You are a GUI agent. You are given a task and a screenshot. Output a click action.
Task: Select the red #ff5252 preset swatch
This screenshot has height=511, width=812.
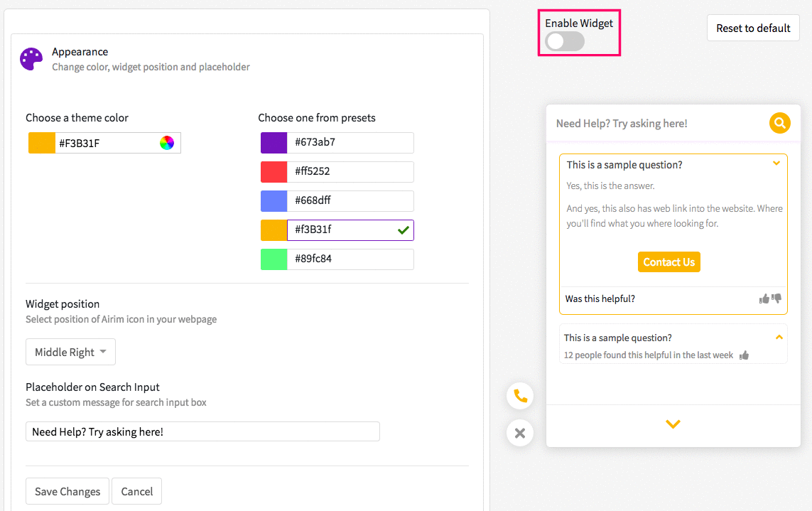coord(274,171)
